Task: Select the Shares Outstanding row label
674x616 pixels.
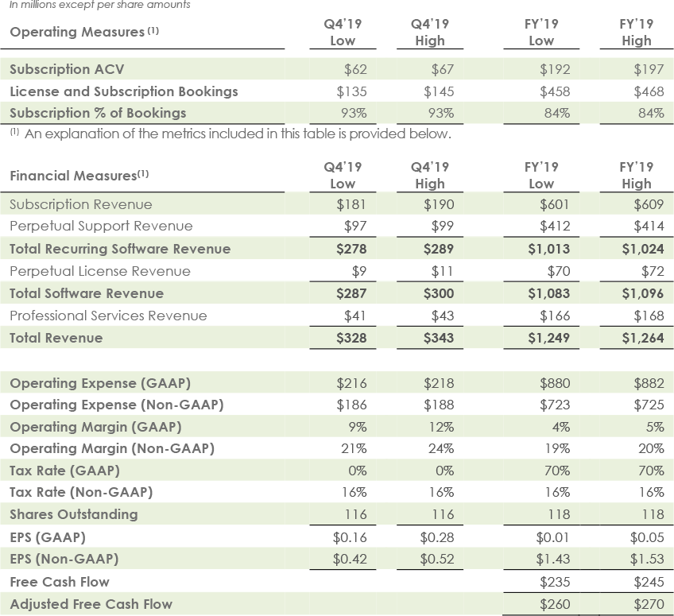Action: tap(74, 514)
